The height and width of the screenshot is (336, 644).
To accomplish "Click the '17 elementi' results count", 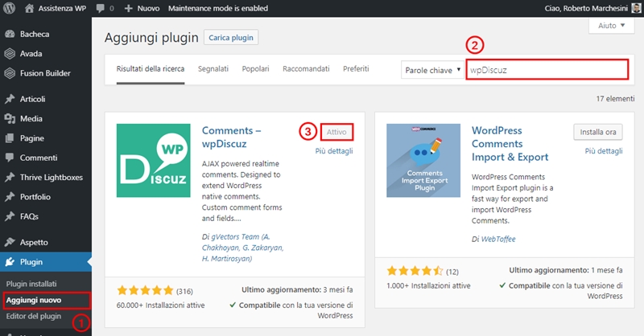I will pyautogui.click(x=615, y=98).
